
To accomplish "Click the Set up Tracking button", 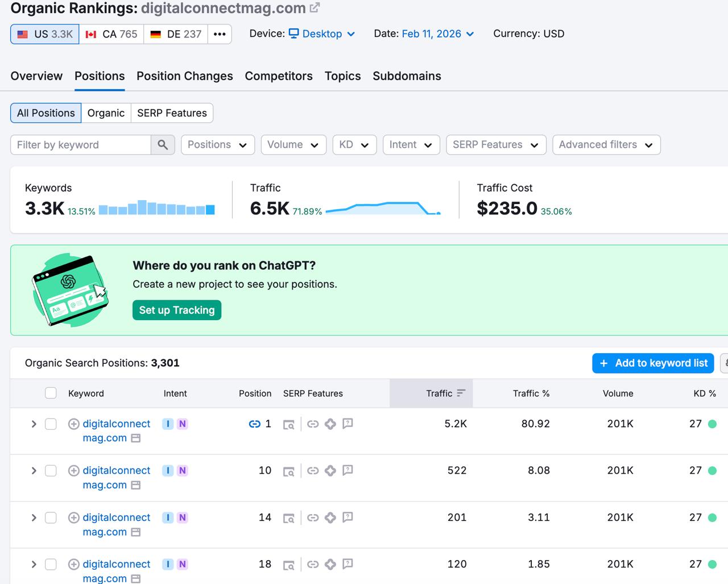I will click(177, 310).
